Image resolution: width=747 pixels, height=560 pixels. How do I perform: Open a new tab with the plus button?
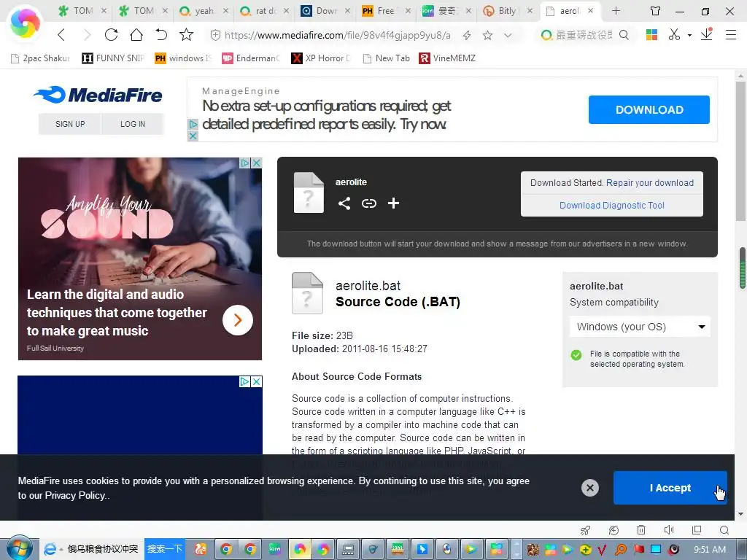click(616, 11)
